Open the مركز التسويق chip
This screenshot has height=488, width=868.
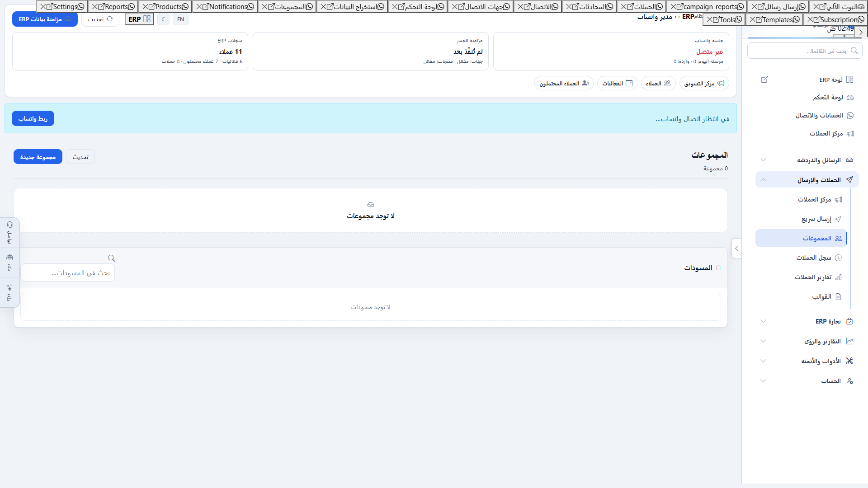704,83
